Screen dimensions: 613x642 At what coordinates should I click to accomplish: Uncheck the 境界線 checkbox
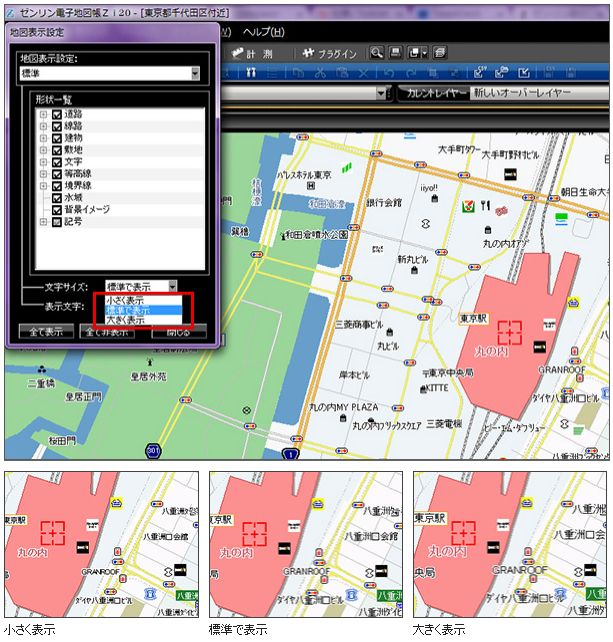(x=57, y=186)
